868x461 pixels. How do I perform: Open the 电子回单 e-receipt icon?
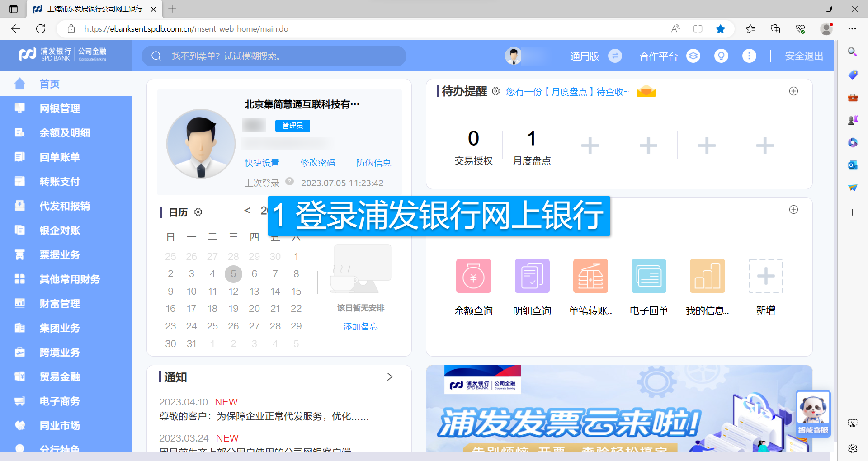(x=649, y=276)
